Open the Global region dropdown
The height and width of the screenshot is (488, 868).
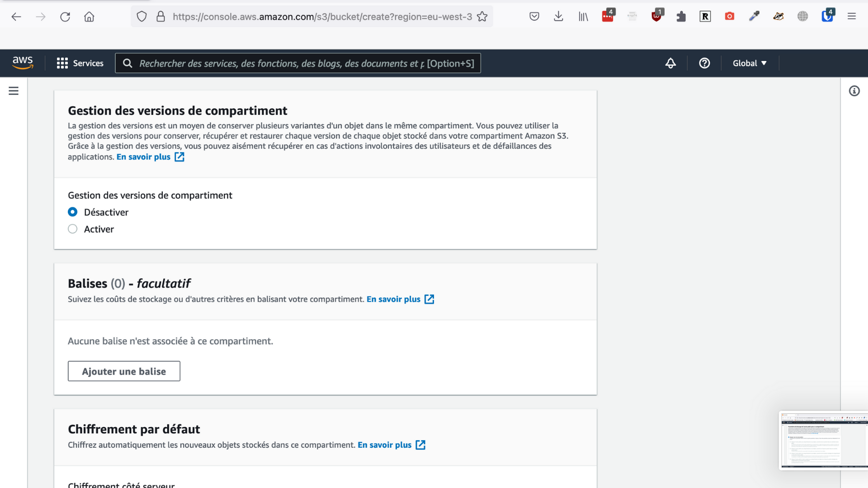pyautogui.click(x=749, y=63)
